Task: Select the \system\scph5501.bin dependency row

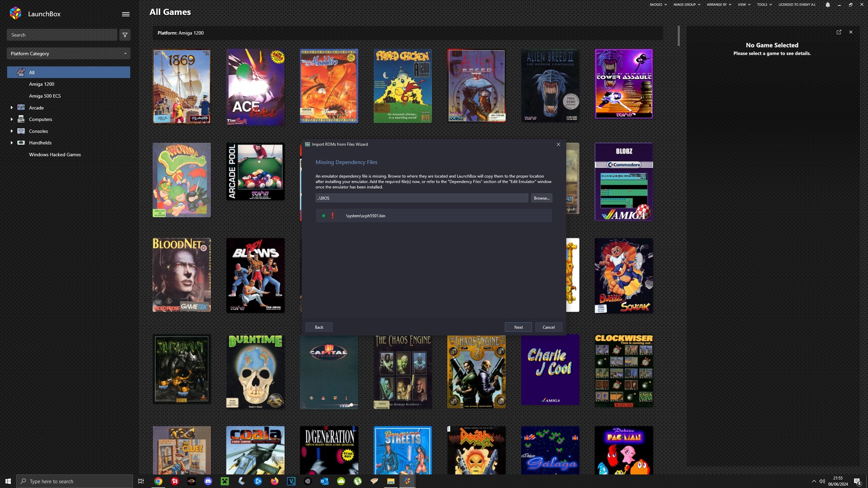Action: coord(434,216)
